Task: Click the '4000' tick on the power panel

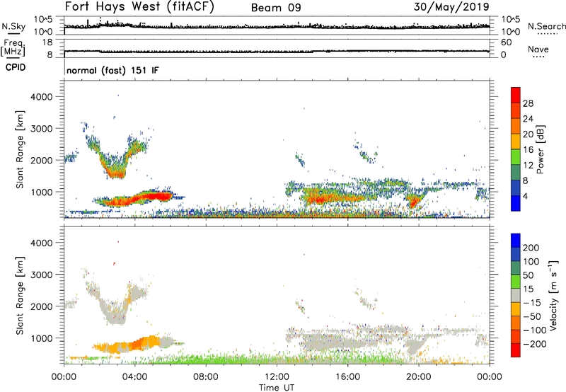Action: (41, 97)
